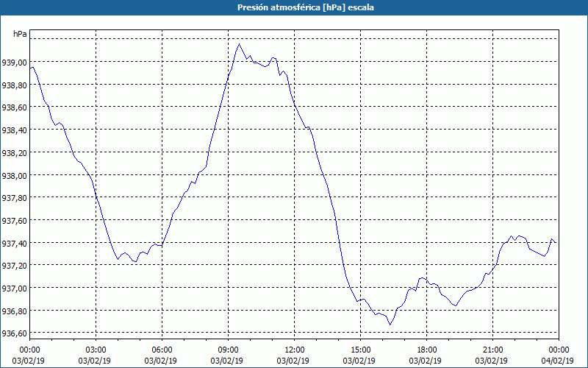Click the 09:00 time label
The image size is (588, 368).
(229, 350)
